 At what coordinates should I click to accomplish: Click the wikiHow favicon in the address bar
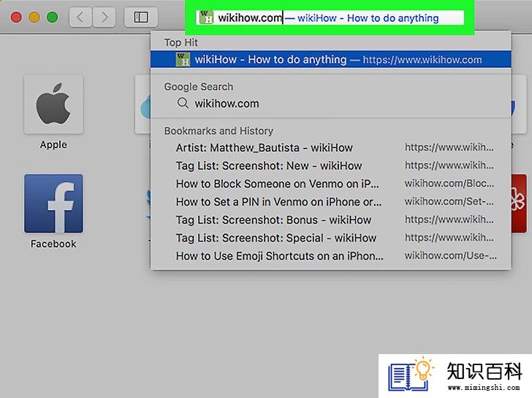pyautogui.click(x=205, y=18)
